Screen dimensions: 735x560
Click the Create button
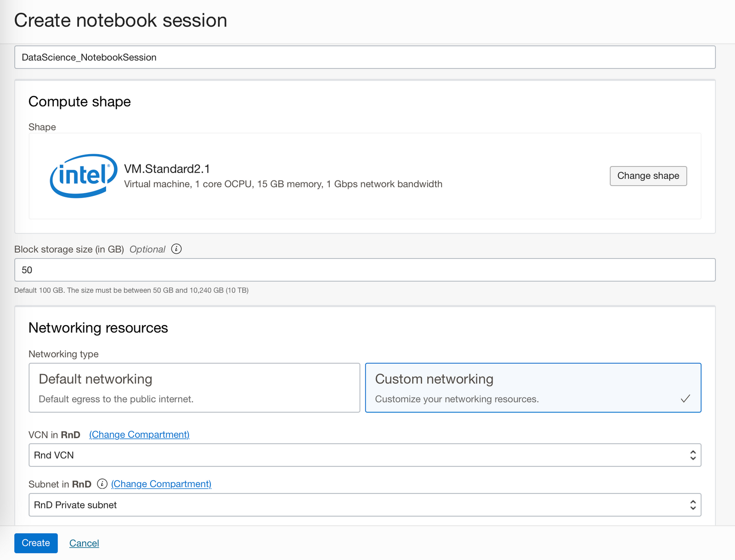36,543
